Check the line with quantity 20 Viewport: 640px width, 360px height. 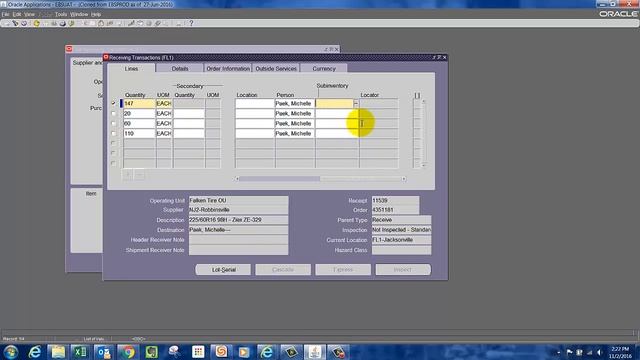[113, 113]
